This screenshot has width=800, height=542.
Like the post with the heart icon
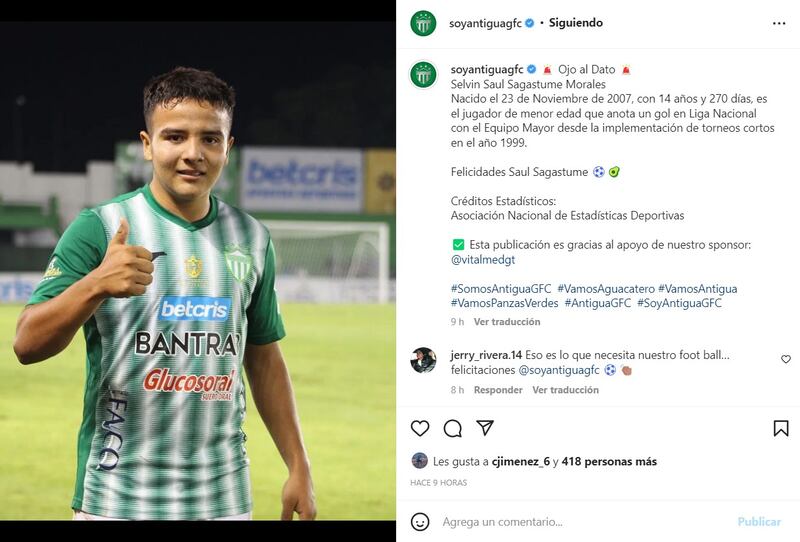420,428
